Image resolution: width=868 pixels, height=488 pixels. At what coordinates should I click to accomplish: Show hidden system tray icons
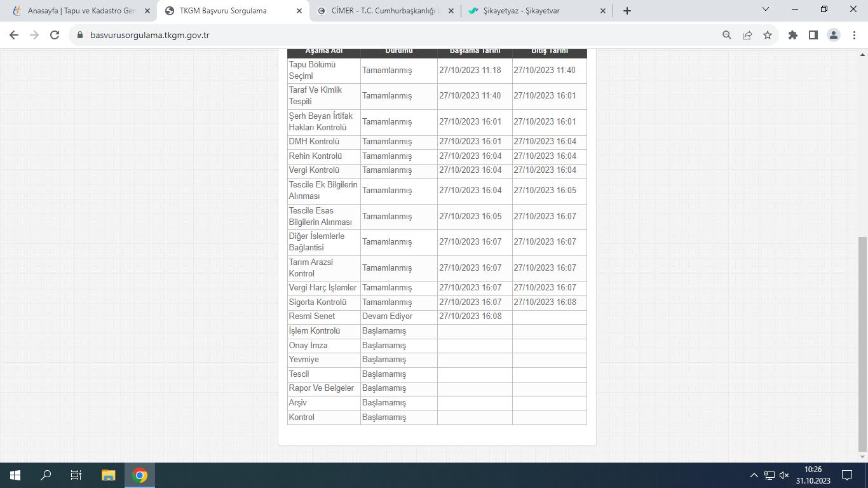754,475
